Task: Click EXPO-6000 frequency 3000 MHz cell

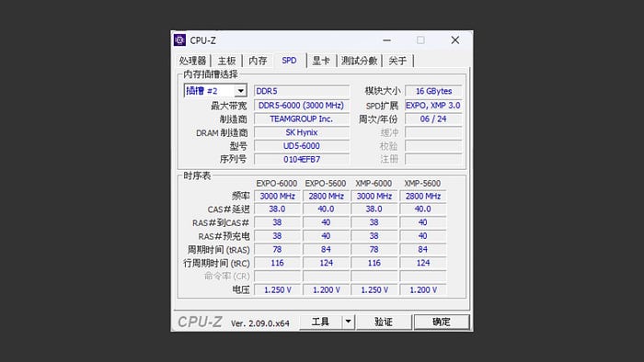Action: tap(277, 196)
